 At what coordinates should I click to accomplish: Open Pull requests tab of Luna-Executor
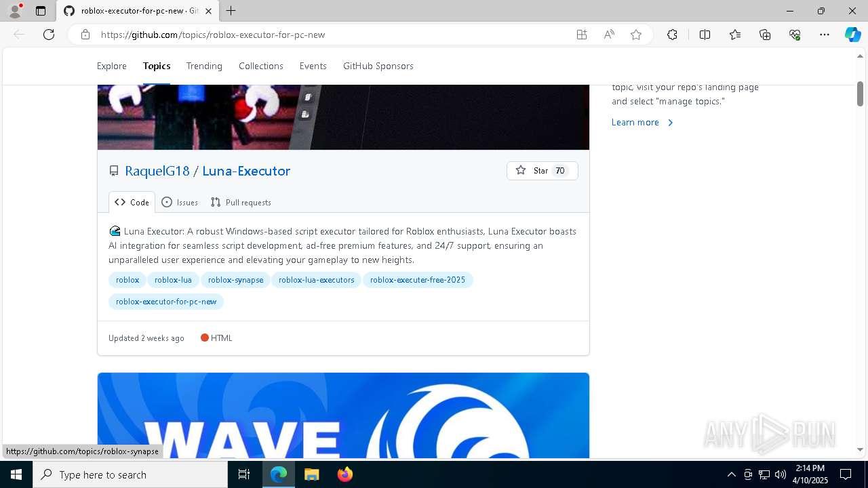tap(241, 202)
